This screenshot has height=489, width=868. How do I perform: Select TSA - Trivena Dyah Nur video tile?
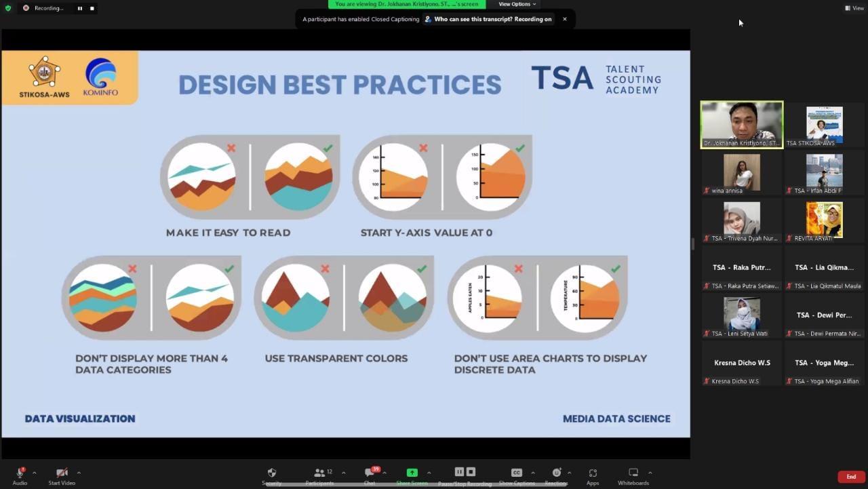pyautogui.click(x=742, y=220)
